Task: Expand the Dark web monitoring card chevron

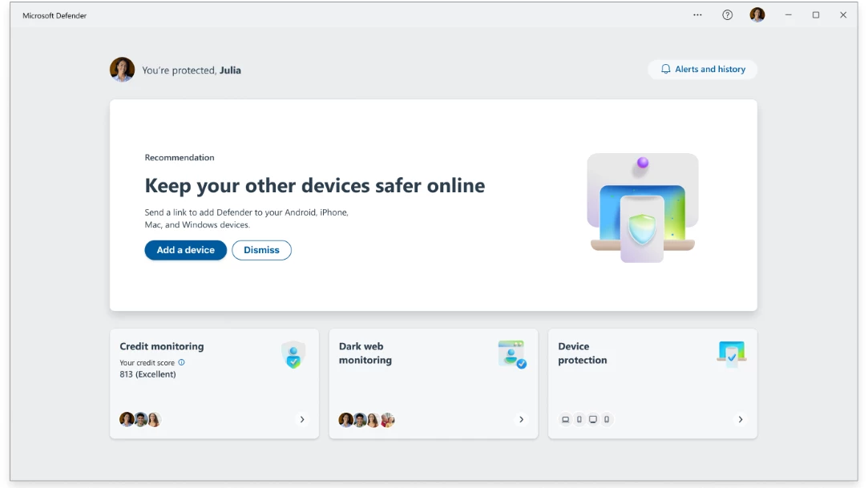Action: [521, 419]
